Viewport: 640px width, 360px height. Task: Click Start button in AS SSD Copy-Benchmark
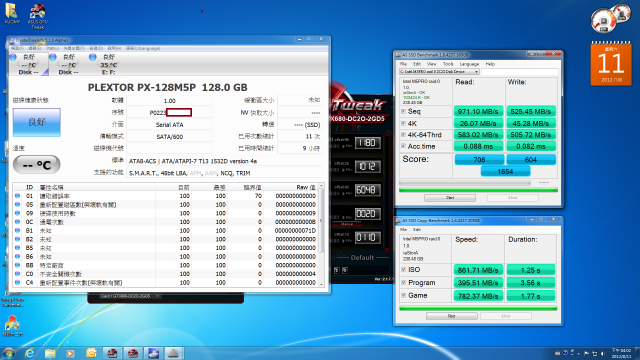pos(451,316)
